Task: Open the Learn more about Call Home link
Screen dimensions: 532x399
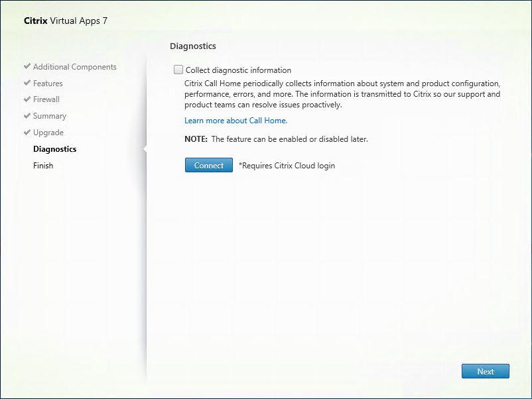Action: click(x=235, y=121)
